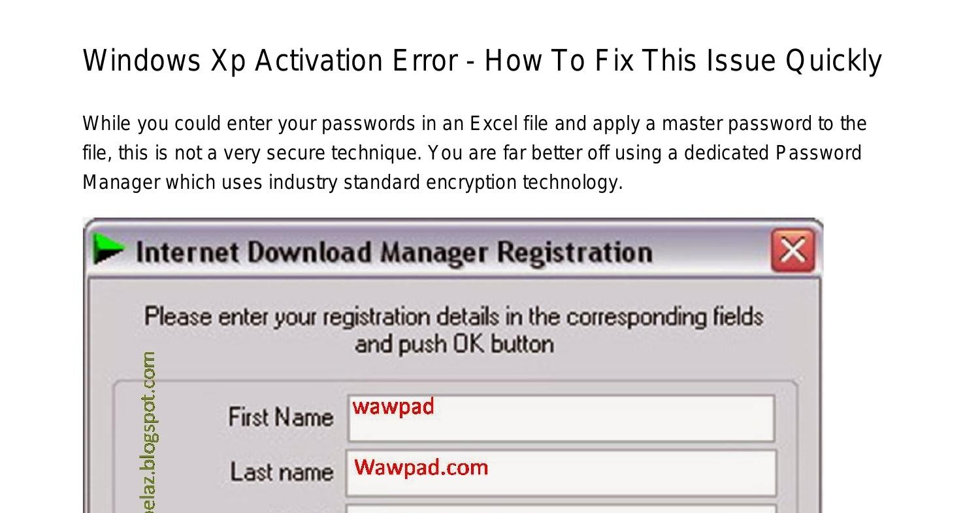The width and height of the screenshot is (980, 513).
Task: Click the green play-arrow logo beside the dialog title
Action: pos(111,250)
